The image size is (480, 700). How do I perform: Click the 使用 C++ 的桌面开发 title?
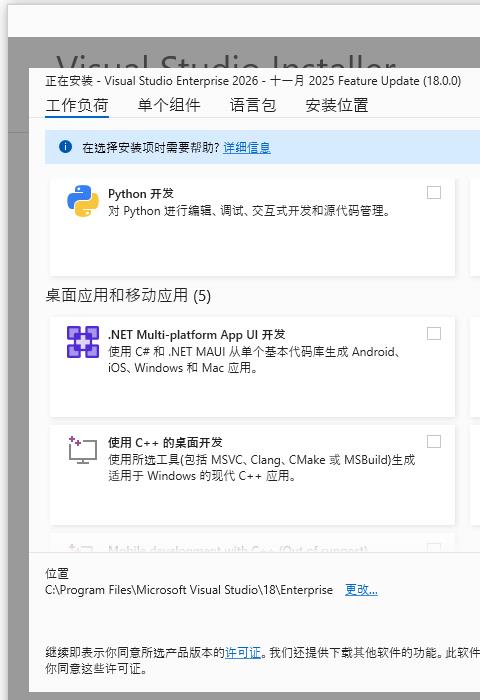165,442
